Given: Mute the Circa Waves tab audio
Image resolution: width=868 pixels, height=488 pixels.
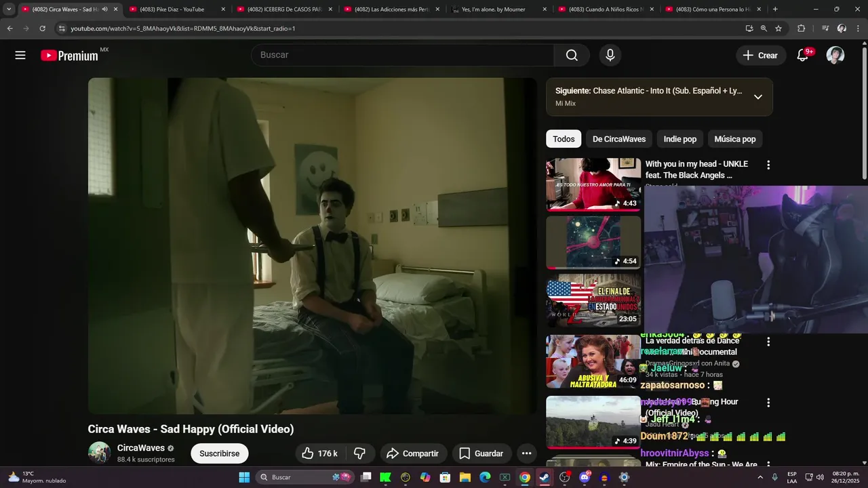Looking at the screenshot, I should pyautogui.click(x=104, y=9).
